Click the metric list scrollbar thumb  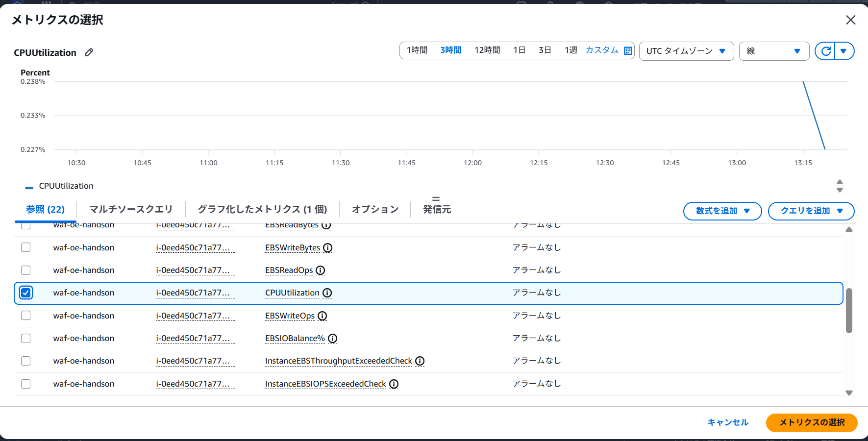coord(849,311)
